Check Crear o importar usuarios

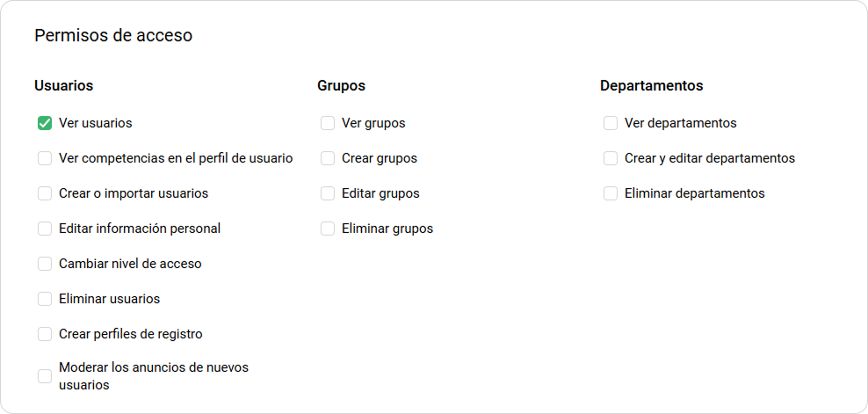coord(45,193)
